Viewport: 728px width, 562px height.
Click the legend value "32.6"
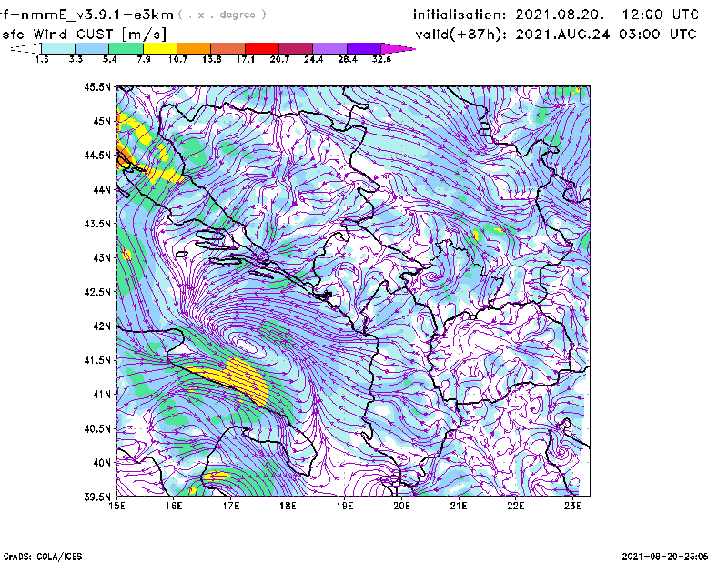tap(381, 59)
